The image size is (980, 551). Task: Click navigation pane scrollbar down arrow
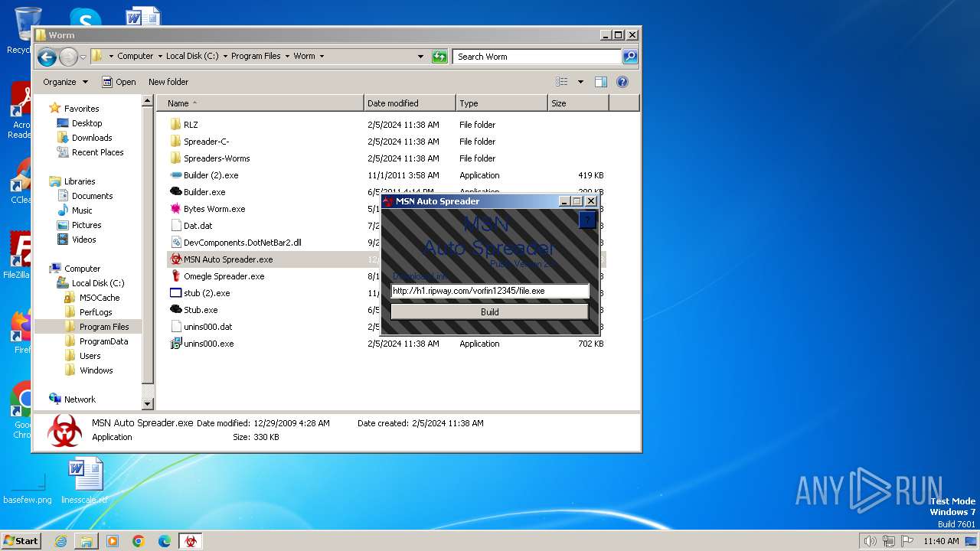(148, 404)
